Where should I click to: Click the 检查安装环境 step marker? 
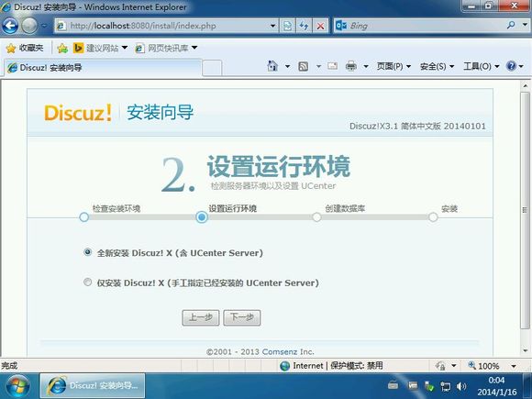[83, 217]
